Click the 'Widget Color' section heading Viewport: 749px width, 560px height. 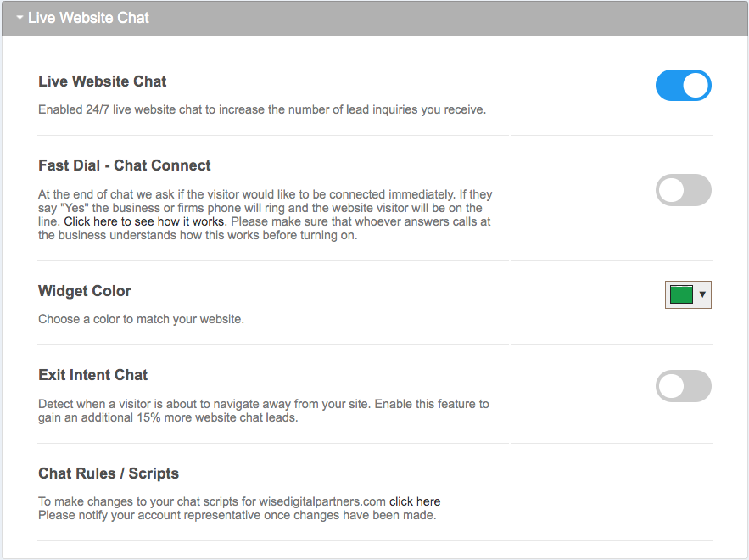tap(85, 291)
